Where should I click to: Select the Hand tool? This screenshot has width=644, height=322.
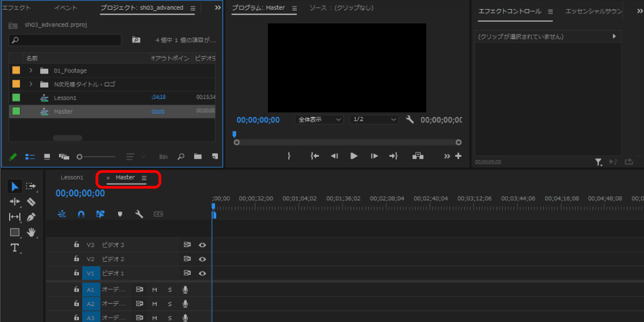pyautogui.click(x=31, y=232)
